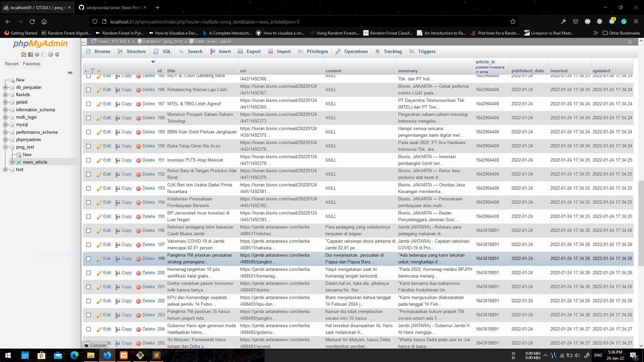The height and width of the screenshot is (362, 644).
Task: Expand news_article table tree node
Action: pyautogui.click(x=12, y=162)
